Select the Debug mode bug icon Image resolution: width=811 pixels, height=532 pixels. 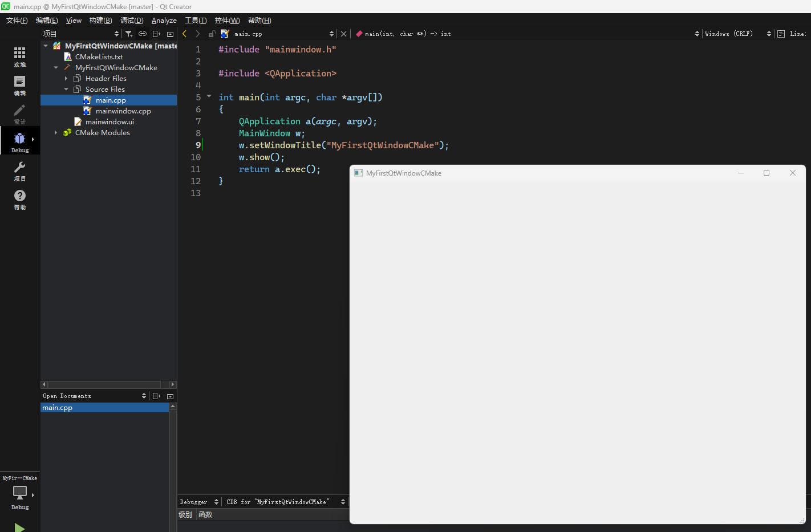[19, 140]
